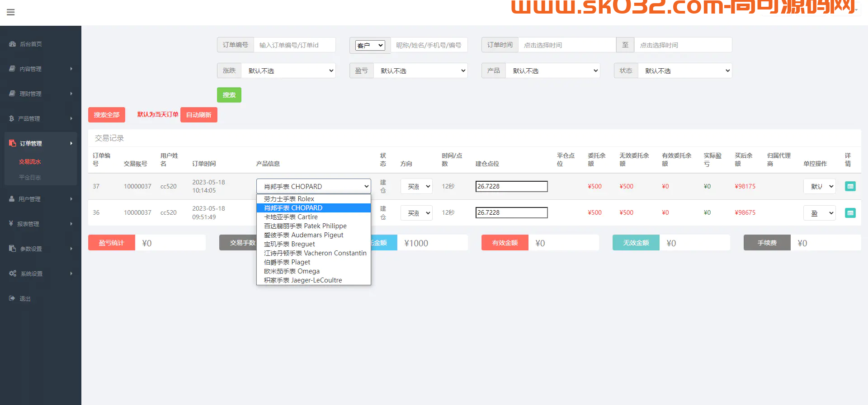868x405 pixels.
Task: Open details icon for order 37
Action: [x=850, y=186]
